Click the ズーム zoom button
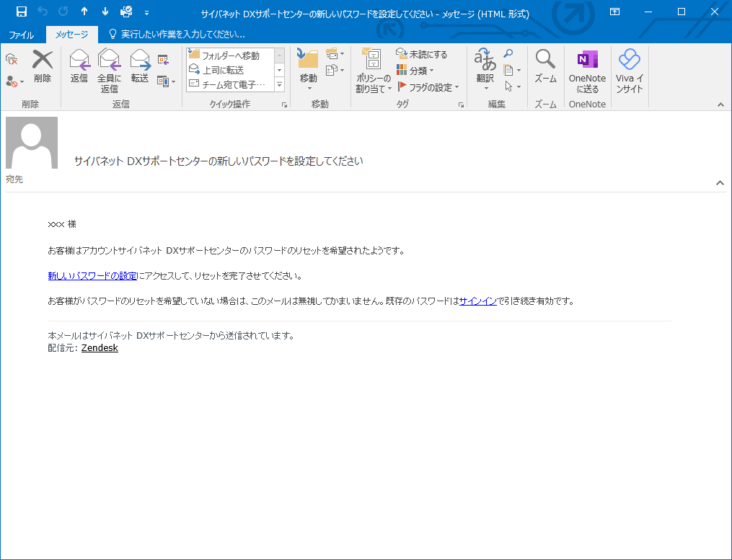Screen dimensions: 732x560 coord(545,67)
